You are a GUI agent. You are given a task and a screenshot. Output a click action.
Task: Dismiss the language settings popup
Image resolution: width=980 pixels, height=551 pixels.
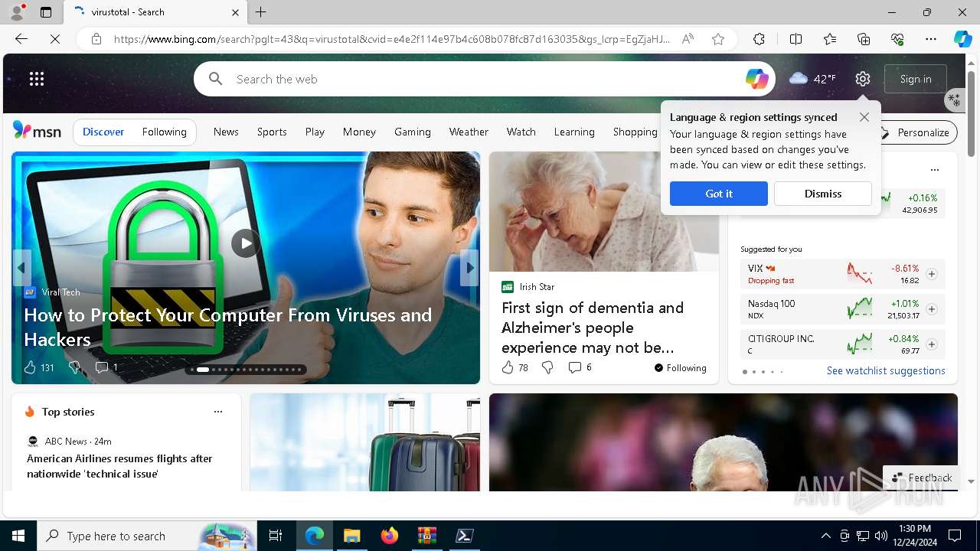pos(822,194)
